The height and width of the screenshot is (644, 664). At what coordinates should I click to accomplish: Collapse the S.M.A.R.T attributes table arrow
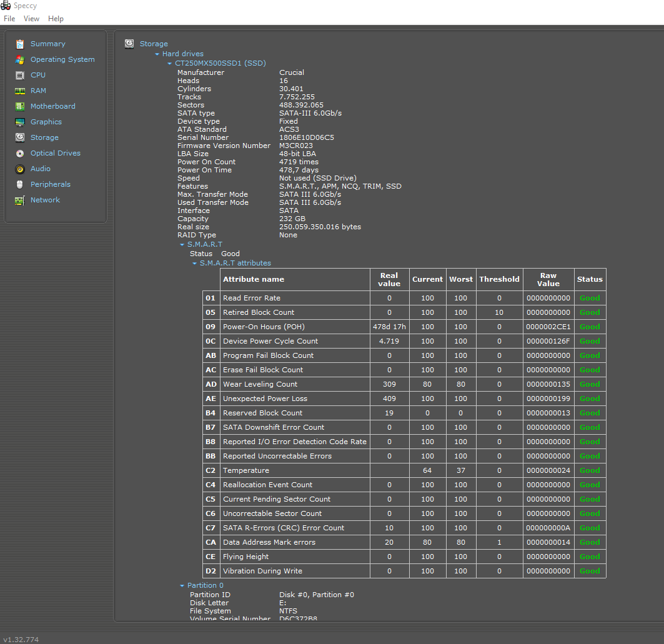[x=194, y=264]
